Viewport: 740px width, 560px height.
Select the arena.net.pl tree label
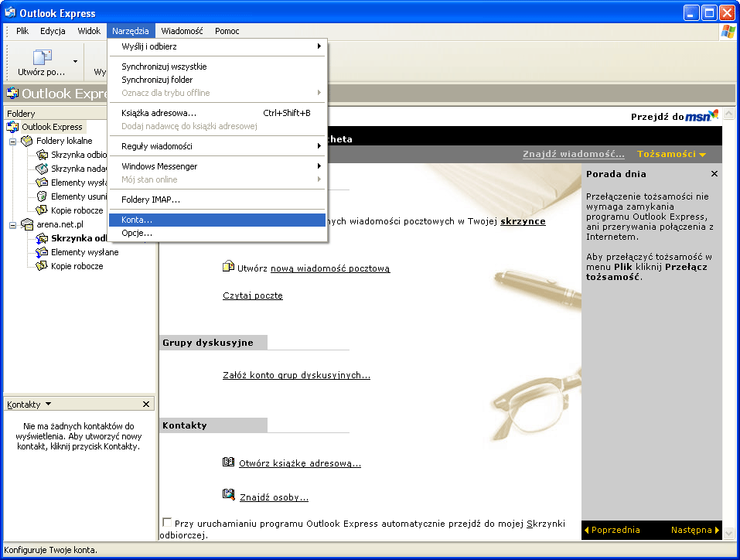pos(60,224)
